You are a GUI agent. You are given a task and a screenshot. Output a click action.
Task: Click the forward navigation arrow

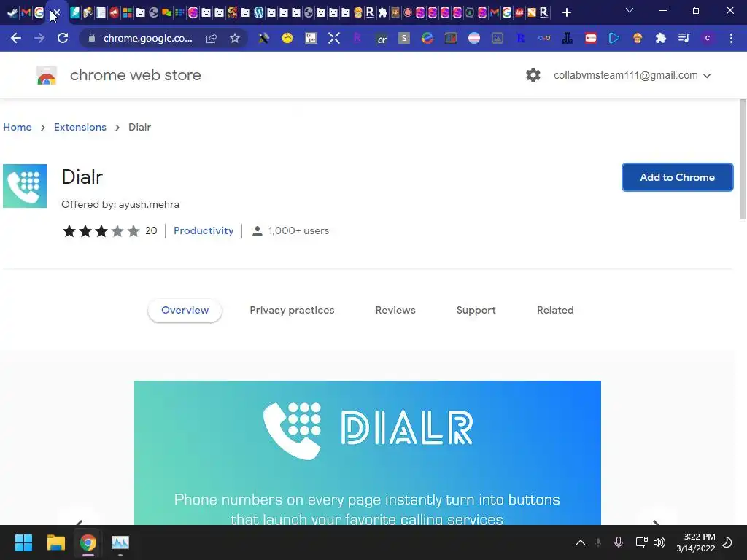point(39,38)
